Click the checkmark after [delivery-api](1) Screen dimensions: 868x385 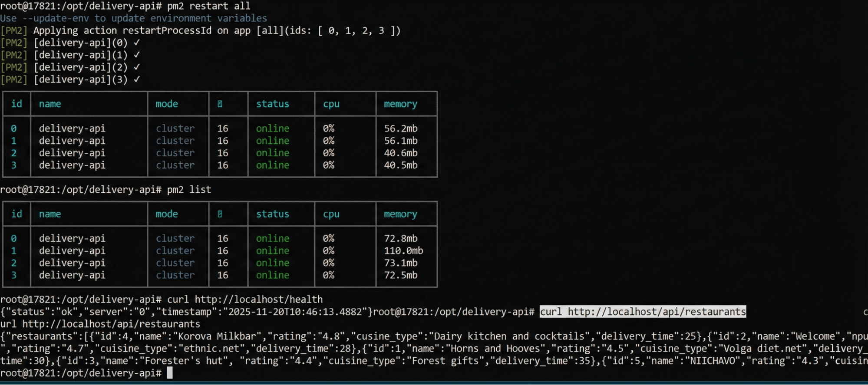(x=137, y=55)
